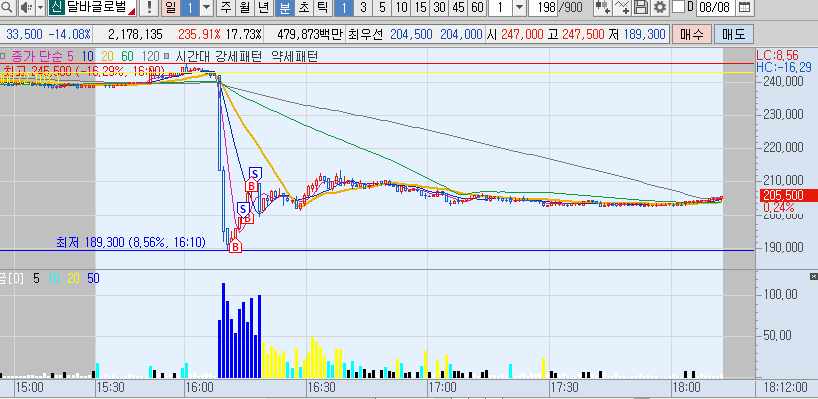Click the 최저 189,300 low price label

(x=131, y=243)
